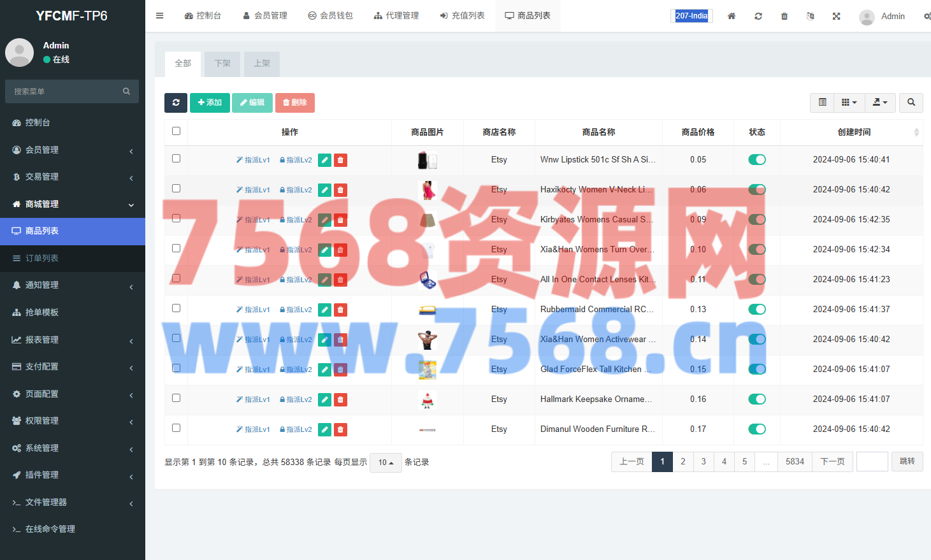This screenshot has height=560, width=931.
Task: Open the export dropdown
Action: pyautogui.click(x=880, y=103)
